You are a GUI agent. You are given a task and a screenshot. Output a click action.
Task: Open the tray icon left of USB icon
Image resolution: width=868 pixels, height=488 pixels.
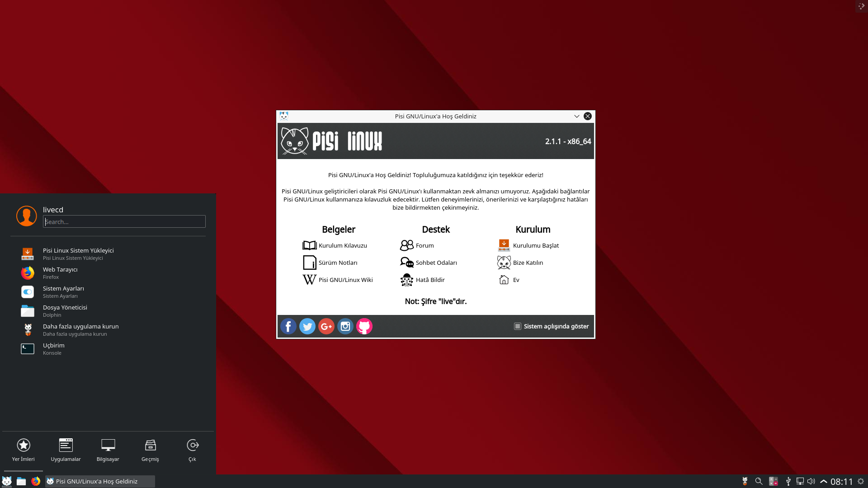coord(774,481)
